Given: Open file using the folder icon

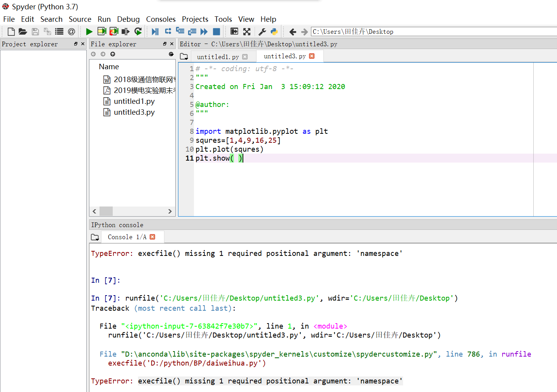Looking at the screenshot, I should click(x=23, y=31).
